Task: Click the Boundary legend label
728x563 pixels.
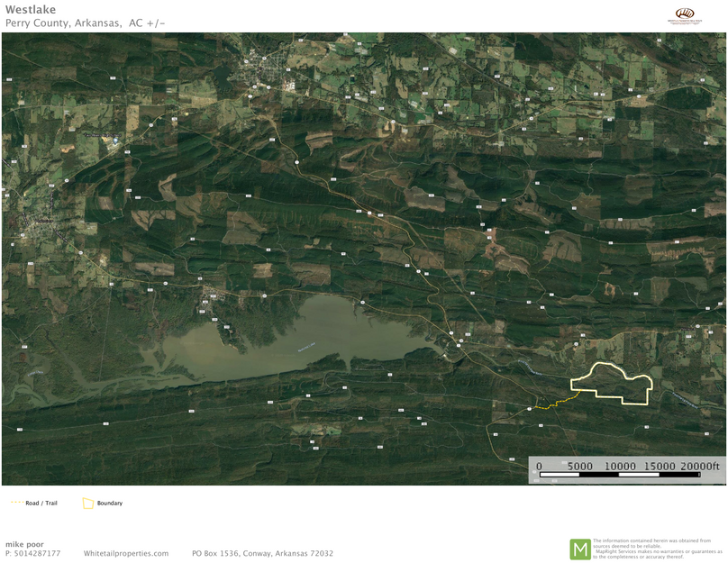Action: click(x=110, y=503)
